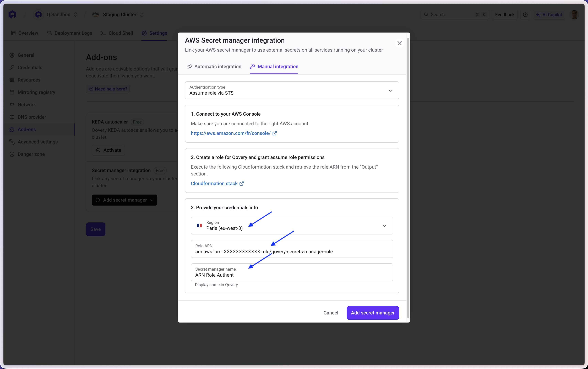Click the Network plug icon in sidebar
588x369 pixels.
click(x=12, y=105)
